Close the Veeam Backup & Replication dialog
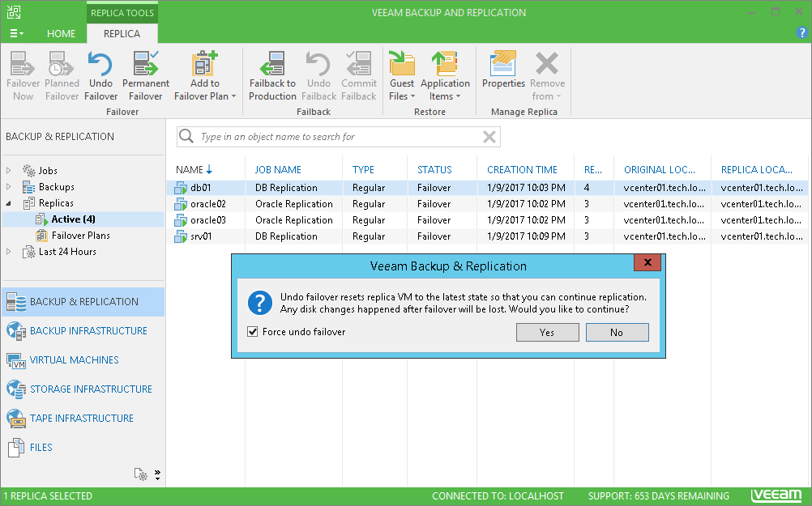Image resolution: width=812 pixels, height=506 pixels. 647,262
